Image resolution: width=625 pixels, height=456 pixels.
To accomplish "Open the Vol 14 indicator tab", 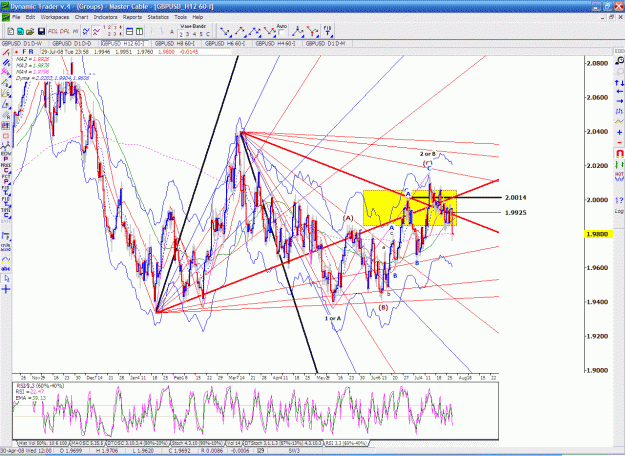I will point(234,443).
